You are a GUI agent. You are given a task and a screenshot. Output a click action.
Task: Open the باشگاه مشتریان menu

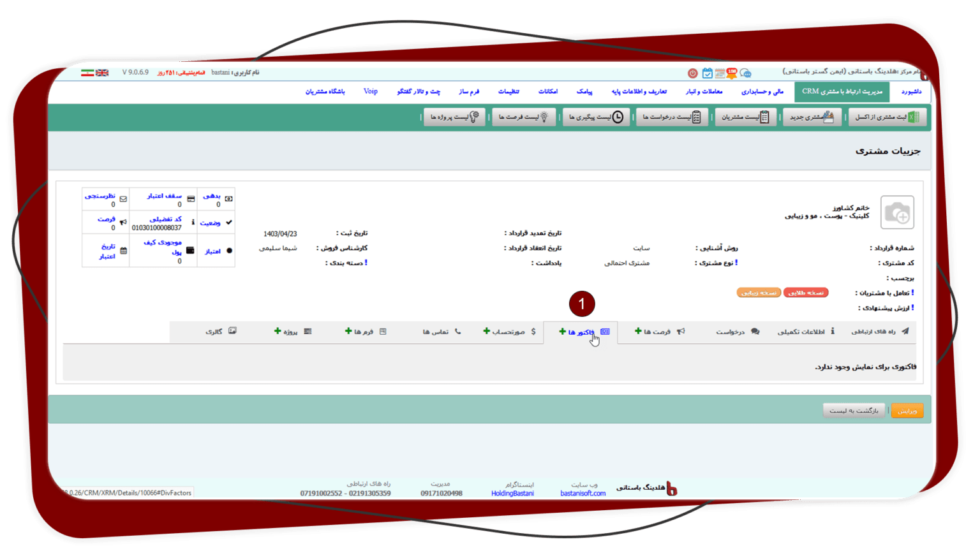pos(325,92)
